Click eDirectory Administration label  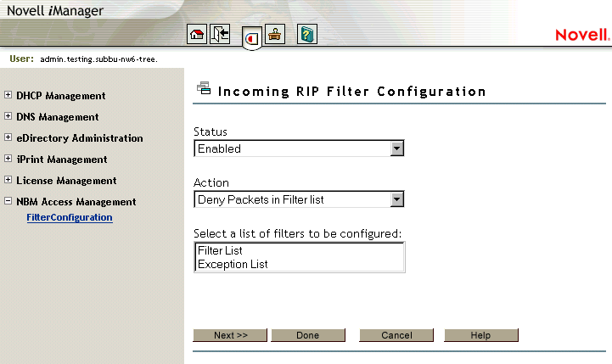point(80,138)
